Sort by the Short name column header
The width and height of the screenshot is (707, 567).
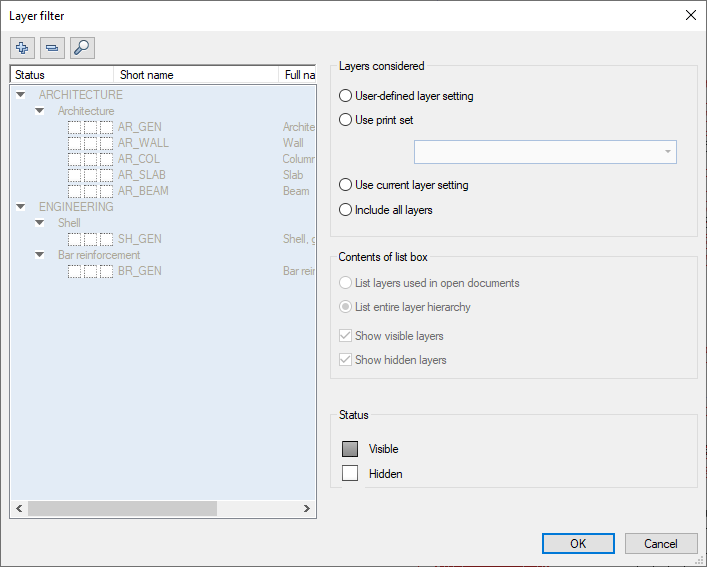195,75
